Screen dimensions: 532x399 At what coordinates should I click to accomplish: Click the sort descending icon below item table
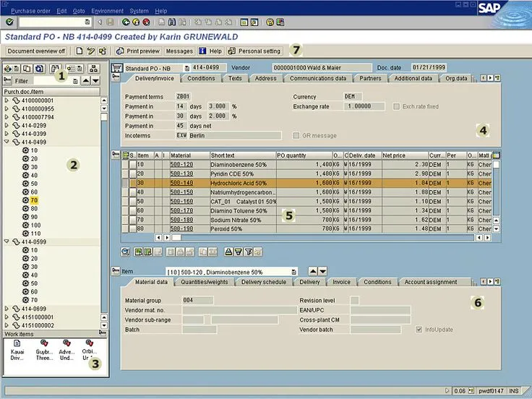[239, 252]
